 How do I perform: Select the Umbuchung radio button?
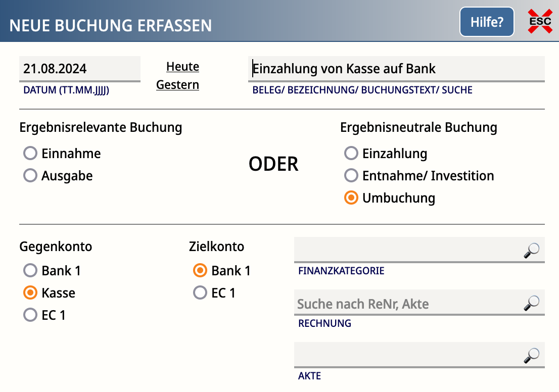pyautogui.click(x=351, y=198)
